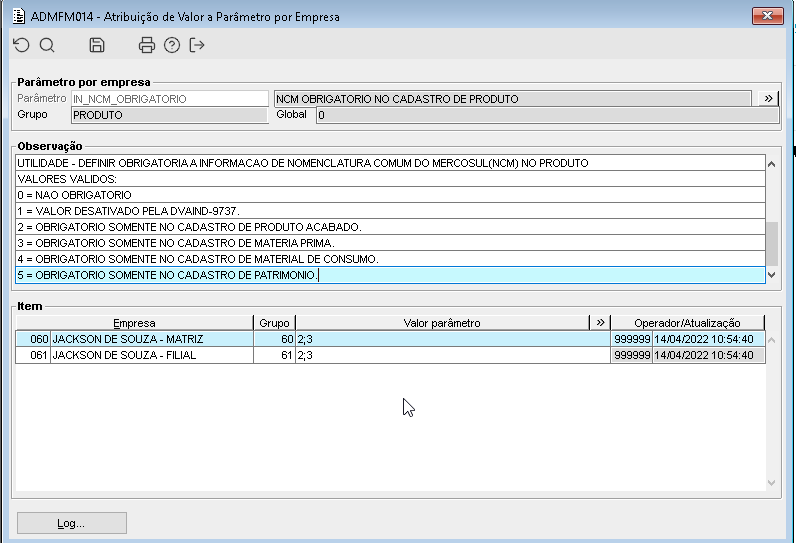The height and width of the screenshot is (543, 796).
Task: Select line about PATRIMONIO
Action: pyautogui.click(x=390, y=275)
